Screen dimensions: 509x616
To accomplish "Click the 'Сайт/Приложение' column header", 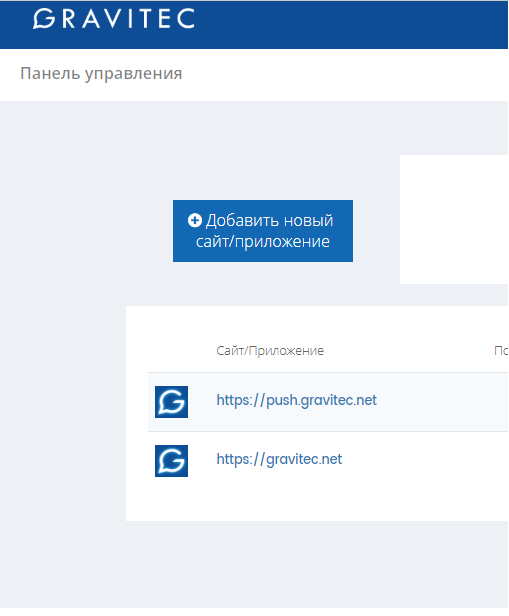I will coord(270,350).
